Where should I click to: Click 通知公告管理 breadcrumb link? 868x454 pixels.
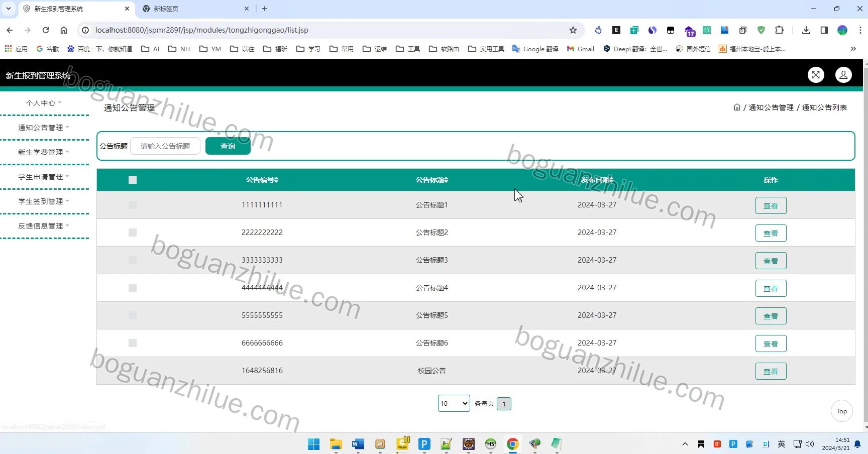pyautogui.click(x=771, y=107)
